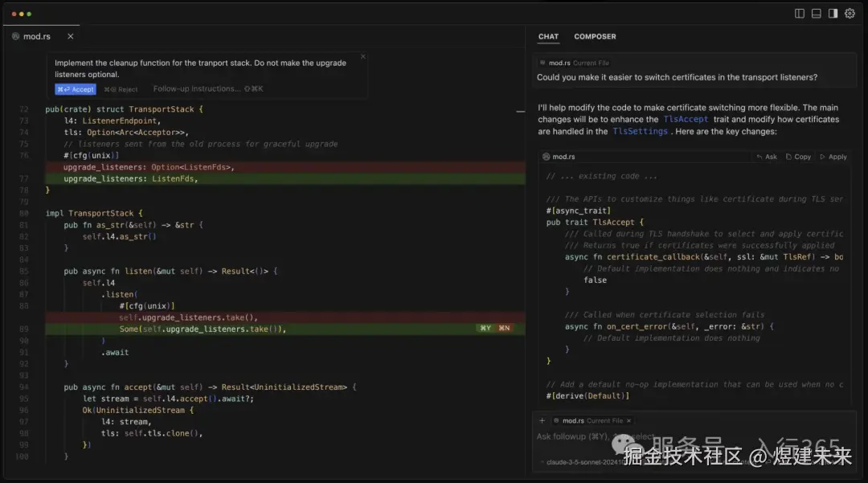This screenshot has width=868, height=483.
Task: Click the 'pub fn as_str(&self)' line
Action: [133, 225]
